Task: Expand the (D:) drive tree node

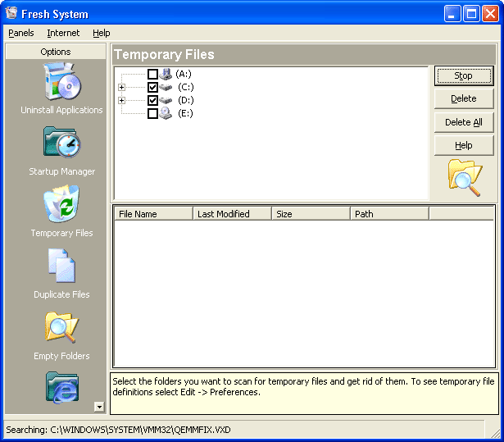Action: click(x=121, y=100)
